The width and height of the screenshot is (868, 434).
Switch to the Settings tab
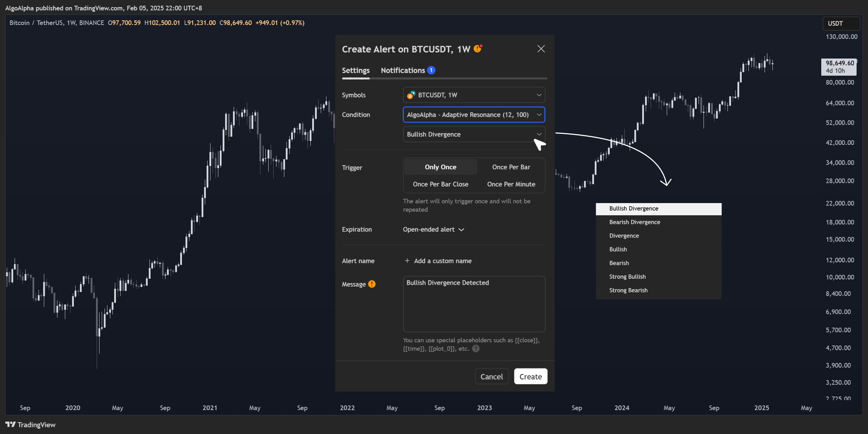point(356,70)
